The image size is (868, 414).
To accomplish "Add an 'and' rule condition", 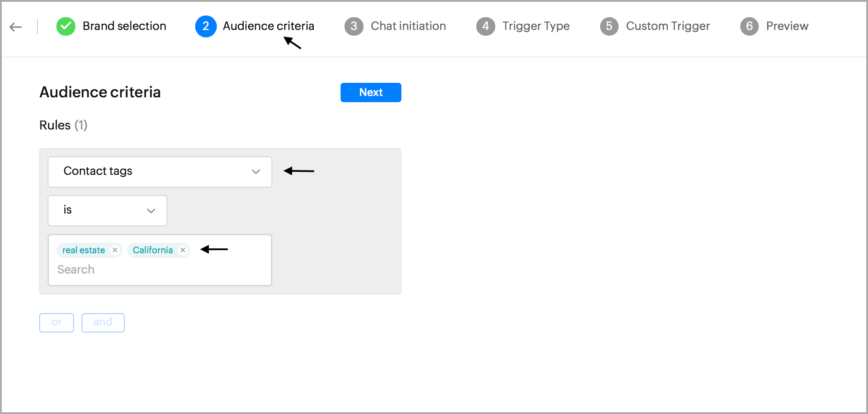I will [103, 322].
